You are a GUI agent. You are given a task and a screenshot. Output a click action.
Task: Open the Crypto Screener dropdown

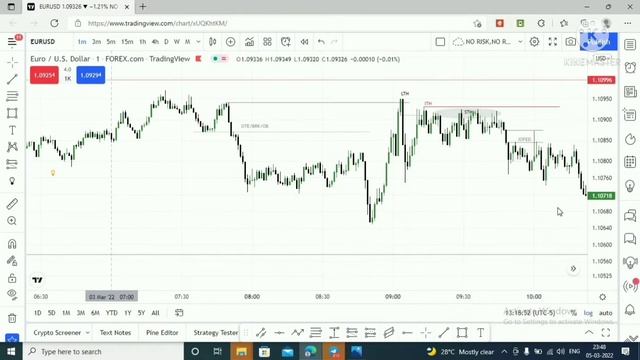click(x=61, y=333)
